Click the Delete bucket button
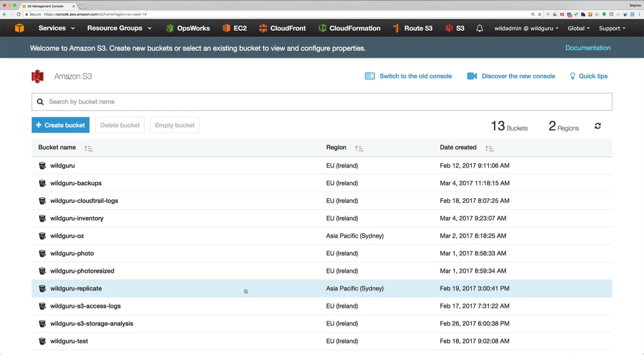This screenshot has height=362, width=644. point(120,125)
